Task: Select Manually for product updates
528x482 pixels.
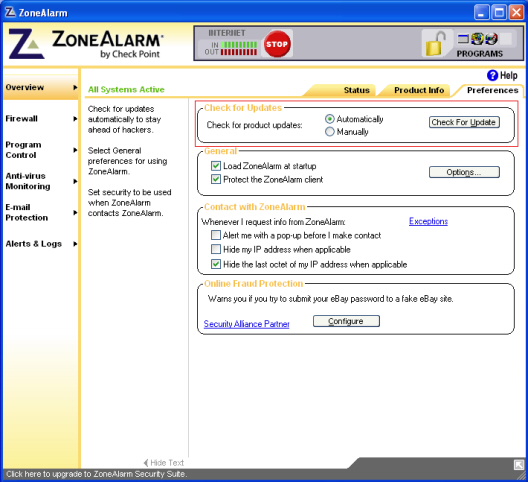Action: point(330,131)
